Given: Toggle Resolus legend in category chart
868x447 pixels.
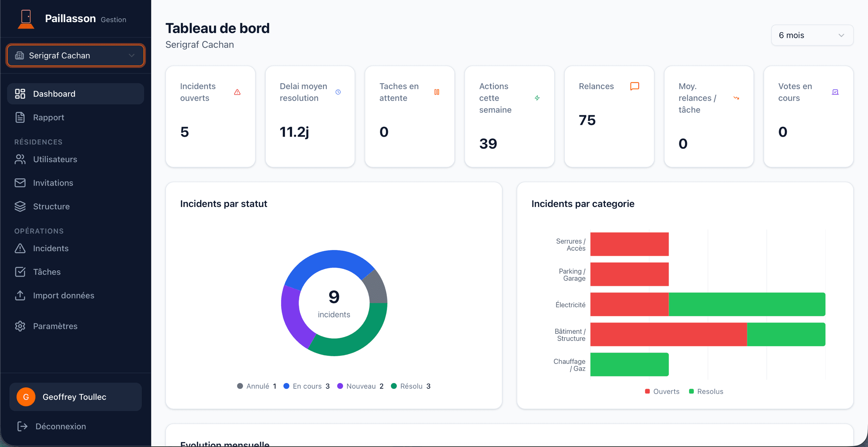Looking at the screenshot, I should pyautogui.click(x=706, y=391).
